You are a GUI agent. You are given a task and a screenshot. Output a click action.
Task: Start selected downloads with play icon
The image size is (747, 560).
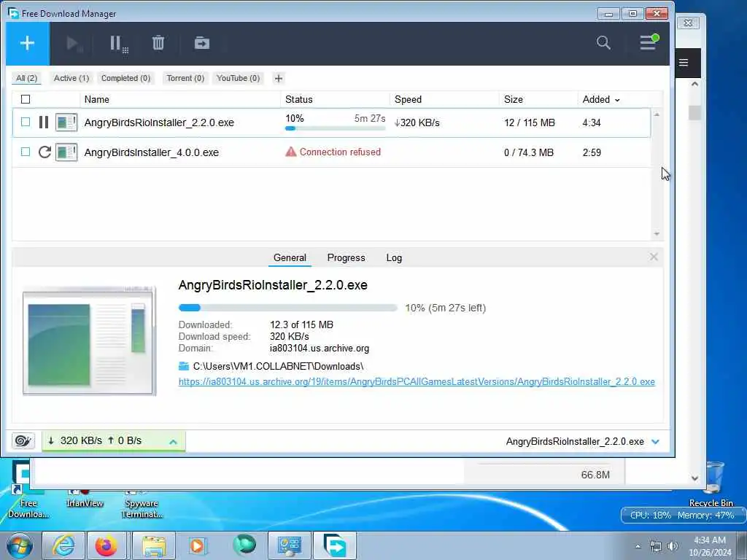[x=74, y=44]
